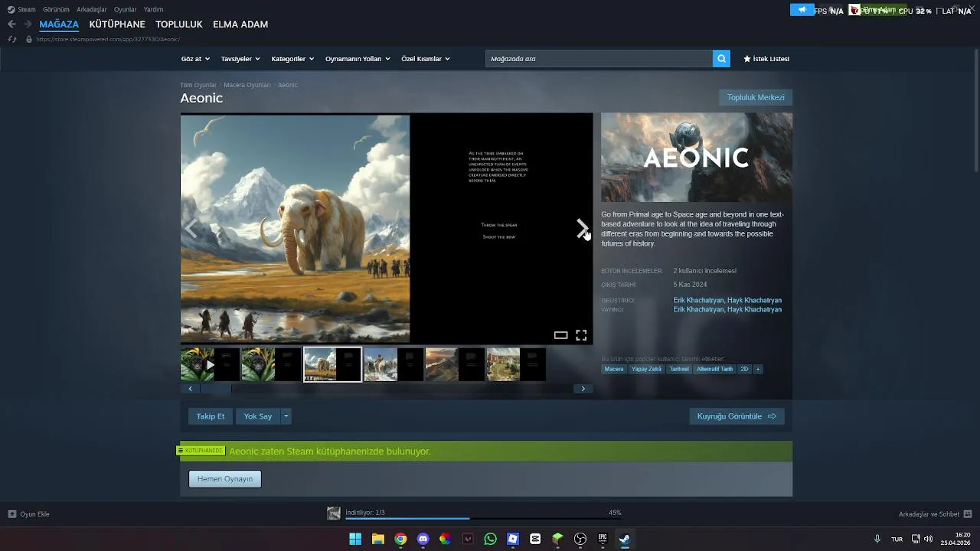Click the plus button to add tag
The height and width of the screenshot is (551, 980).
pos(758,369)
